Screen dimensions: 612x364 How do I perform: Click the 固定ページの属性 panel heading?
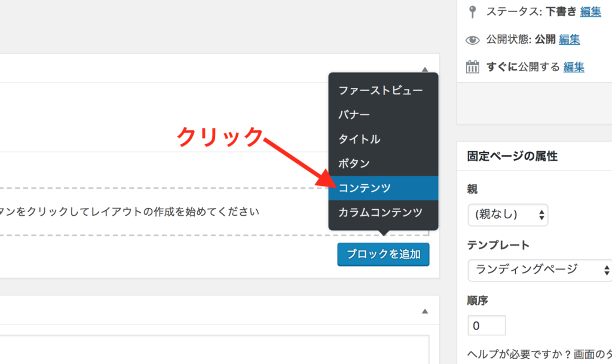pos(512,157)
